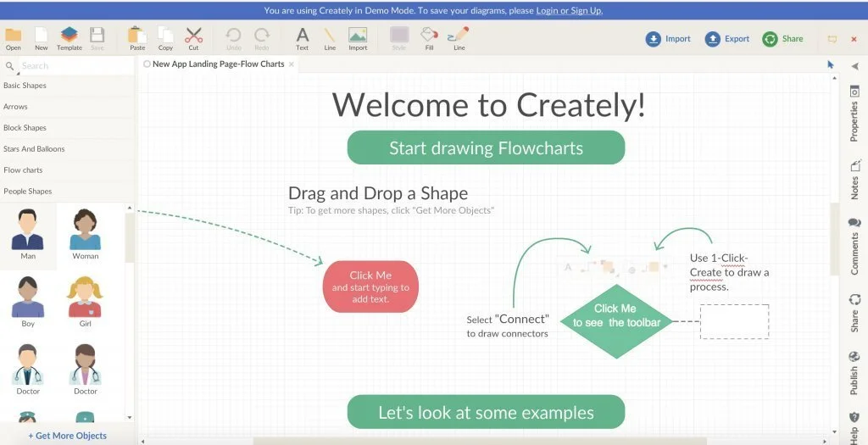
Task: Click the Copy icon
Action: click(x=165, y=35)
